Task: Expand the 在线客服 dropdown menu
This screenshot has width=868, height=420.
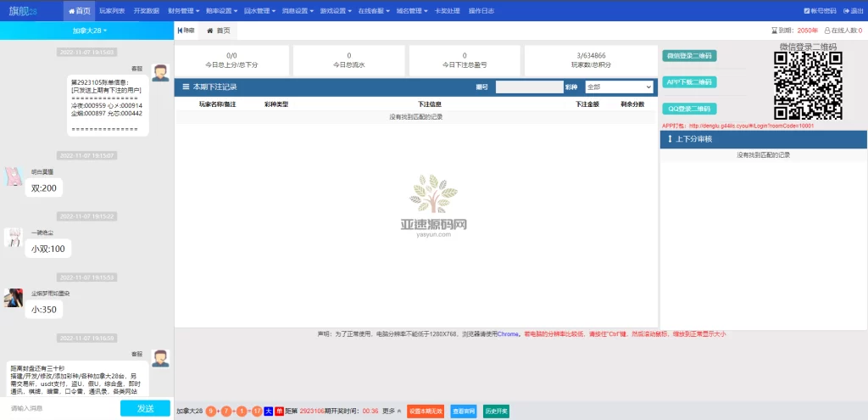Action: pyautogui.click(x=374, y=10)
